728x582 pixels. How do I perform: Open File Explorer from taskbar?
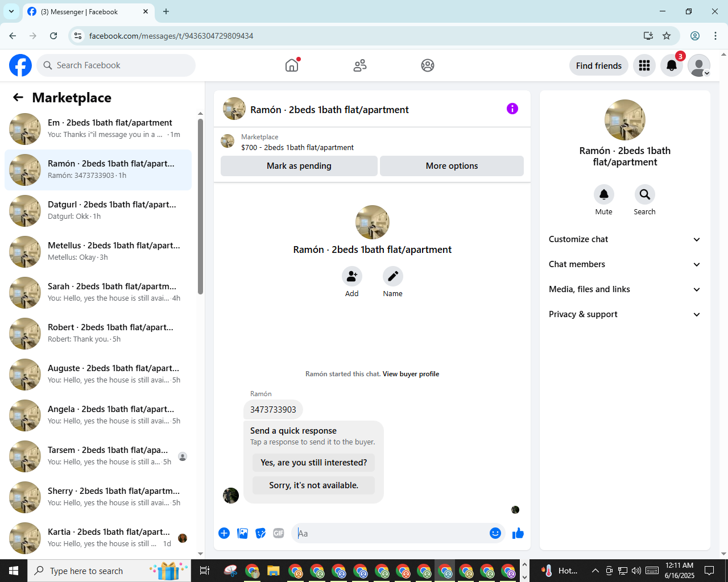click(274, 571)
